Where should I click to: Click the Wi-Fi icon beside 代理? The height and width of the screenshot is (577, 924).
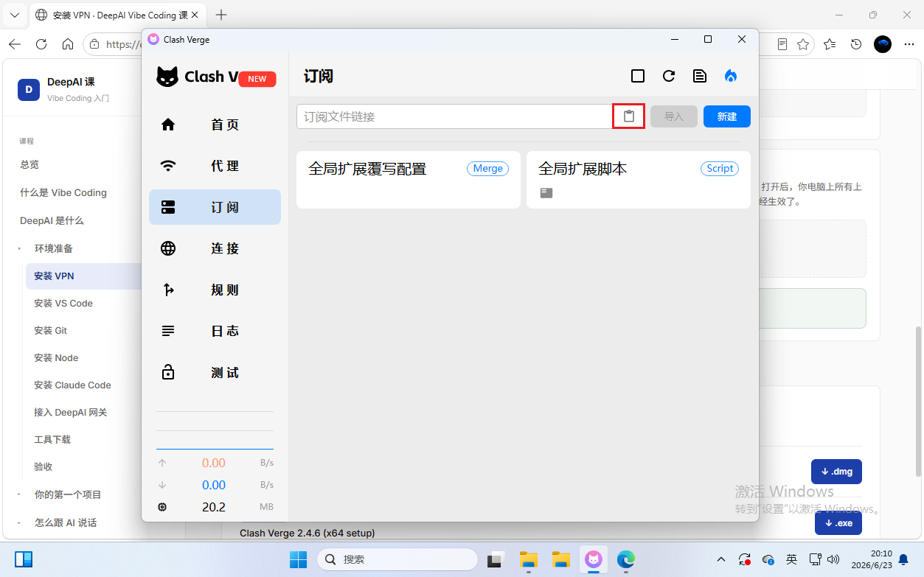click(x=168, y=166)
